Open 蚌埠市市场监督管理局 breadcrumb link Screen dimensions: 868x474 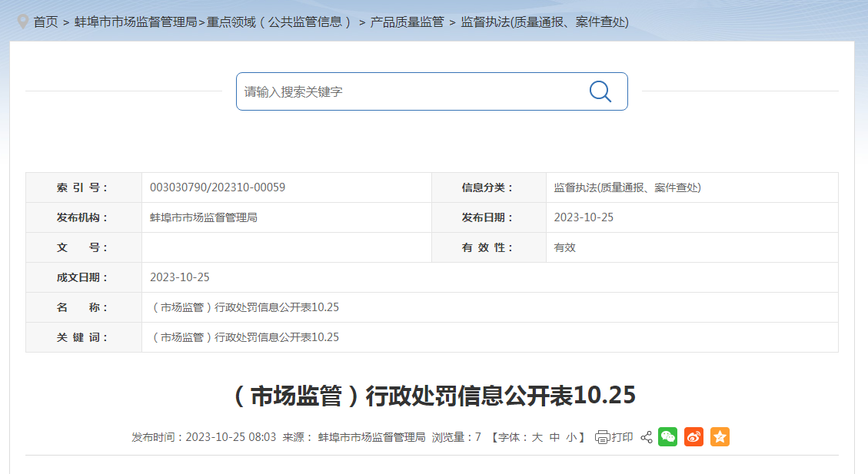135,22
